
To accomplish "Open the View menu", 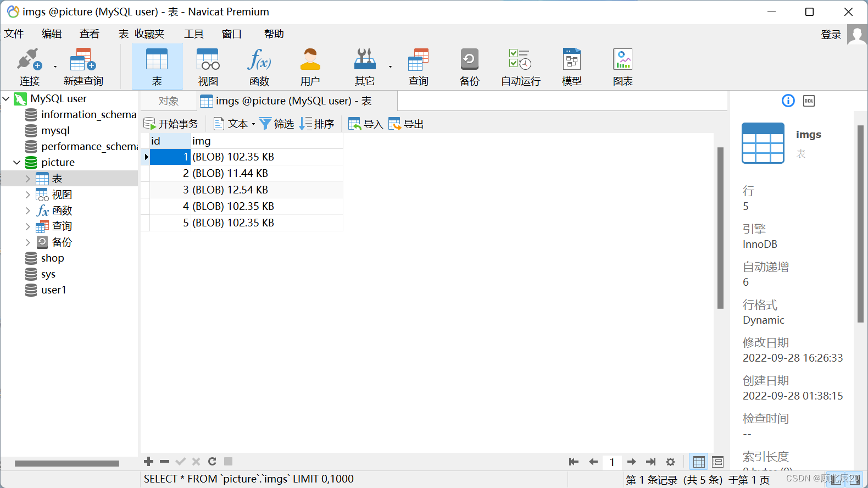I will 90,34.
